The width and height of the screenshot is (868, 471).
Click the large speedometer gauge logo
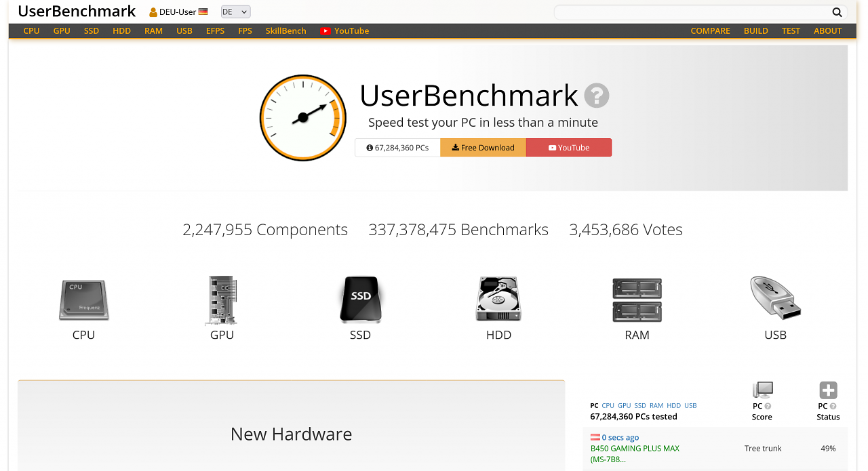pos(303,118)
